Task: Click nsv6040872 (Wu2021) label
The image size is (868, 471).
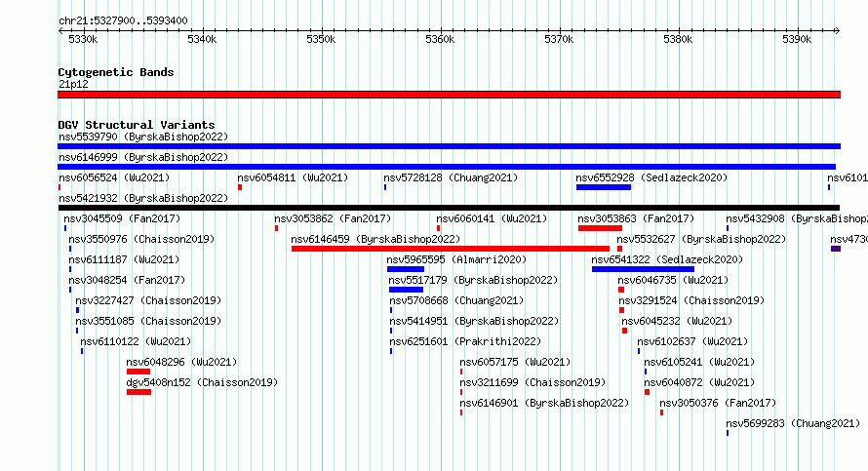Action: coord(699,382)
